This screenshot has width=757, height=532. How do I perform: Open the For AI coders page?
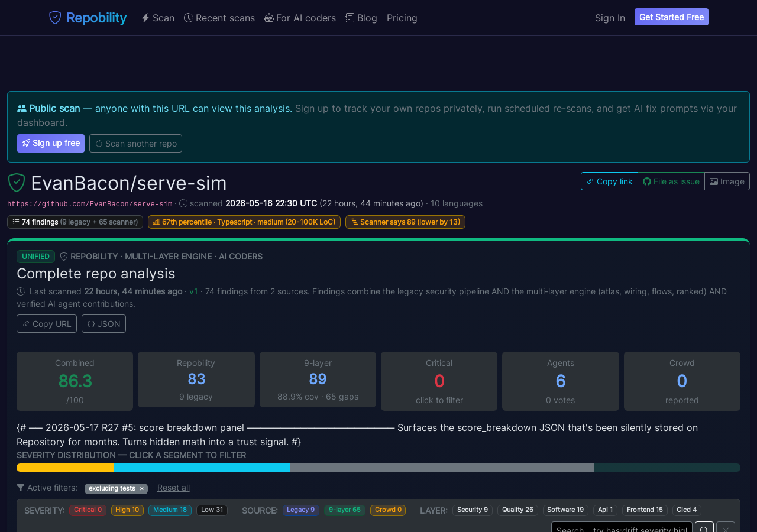pos(300,18)
